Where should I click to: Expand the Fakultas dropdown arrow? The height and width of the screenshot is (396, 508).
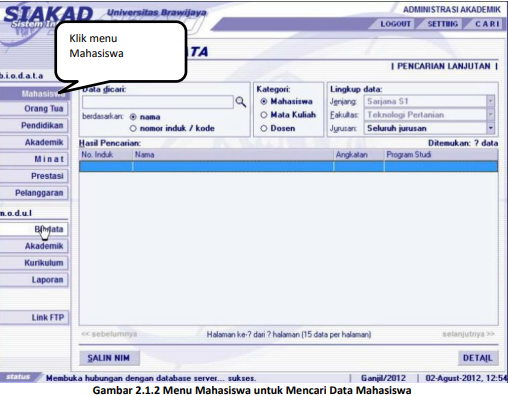click(x=490, y=115)
